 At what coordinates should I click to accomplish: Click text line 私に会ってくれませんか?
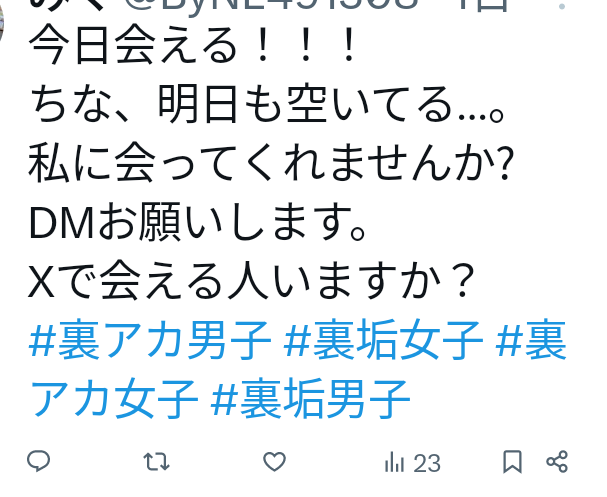coord(271,163)
